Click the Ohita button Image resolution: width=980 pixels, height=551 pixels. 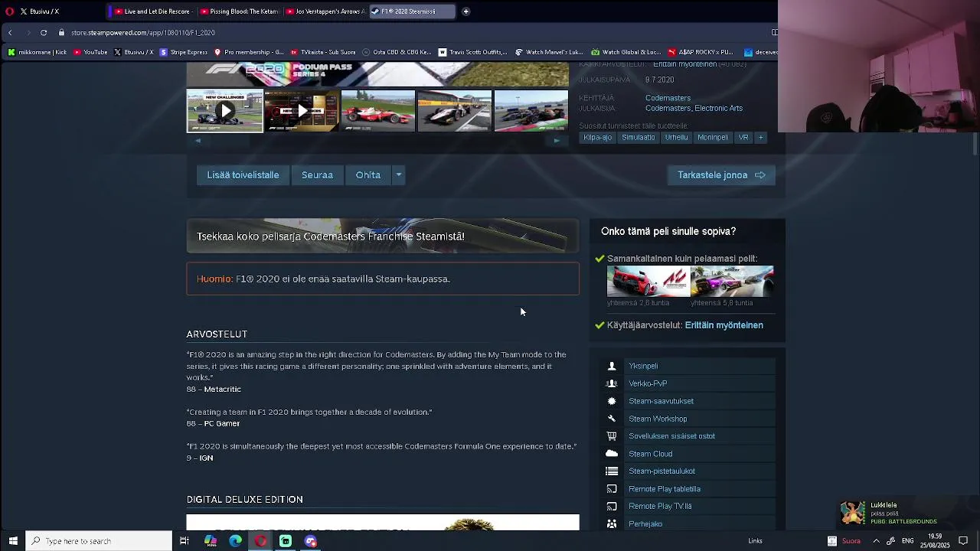point(367,175)
